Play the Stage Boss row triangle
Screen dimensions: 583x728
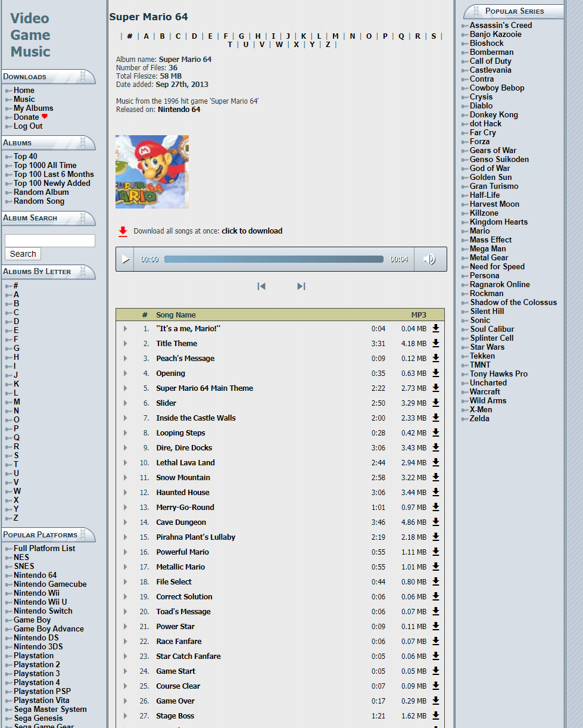pyautogui.click(x=125, y=716)
